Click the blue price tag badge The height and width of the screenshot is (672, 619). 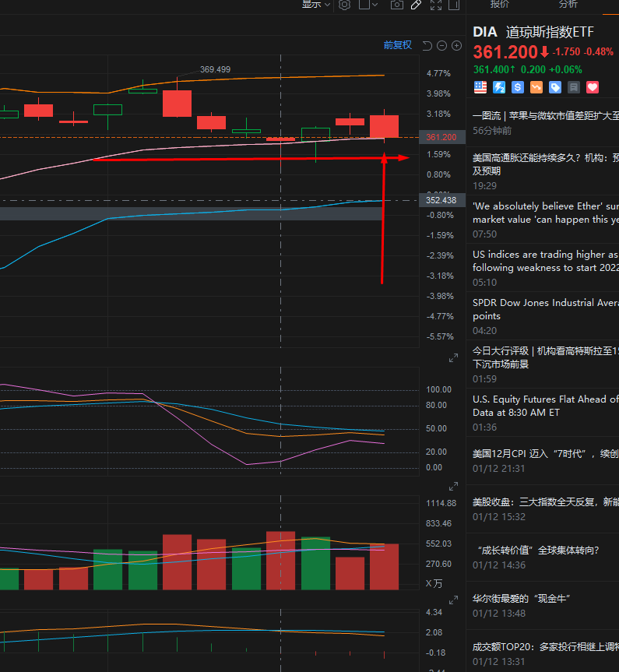click(x=555, y=87)
